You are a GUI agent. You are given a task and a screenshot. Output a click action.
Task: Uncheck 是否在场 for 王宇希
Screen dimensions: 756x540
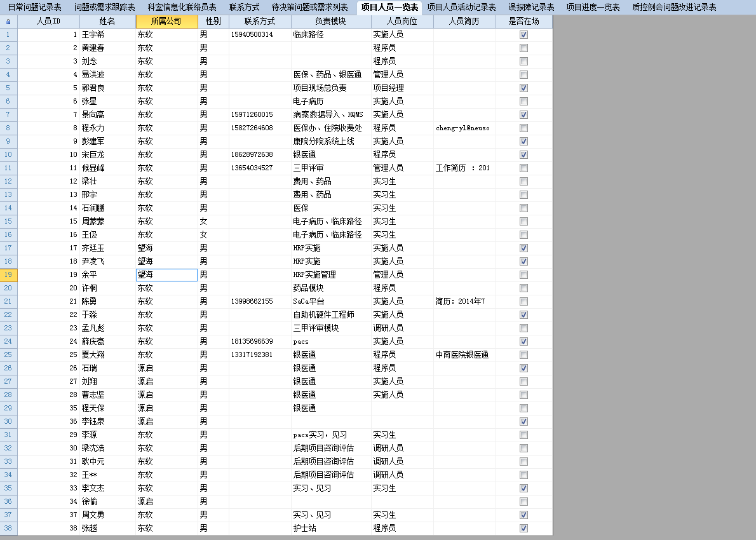click(523, 35)
